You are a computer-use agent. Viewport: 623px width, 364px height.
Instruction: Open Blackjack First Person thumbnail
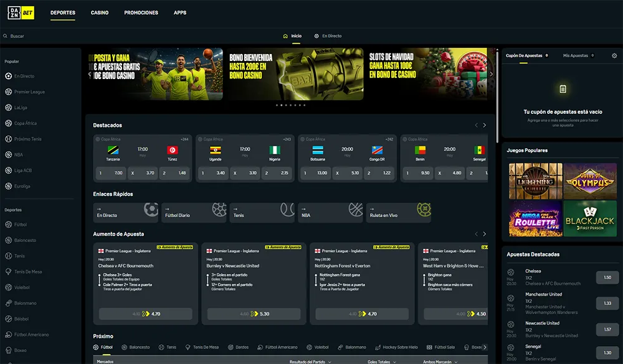(590, 218)
